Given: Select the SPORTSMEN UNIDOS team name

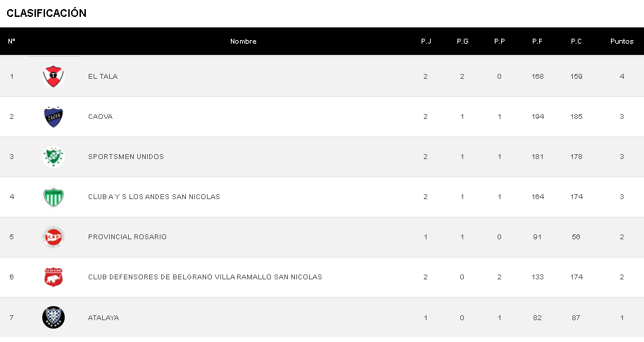Looking at the screenshot, I should (x=126, y=157).
